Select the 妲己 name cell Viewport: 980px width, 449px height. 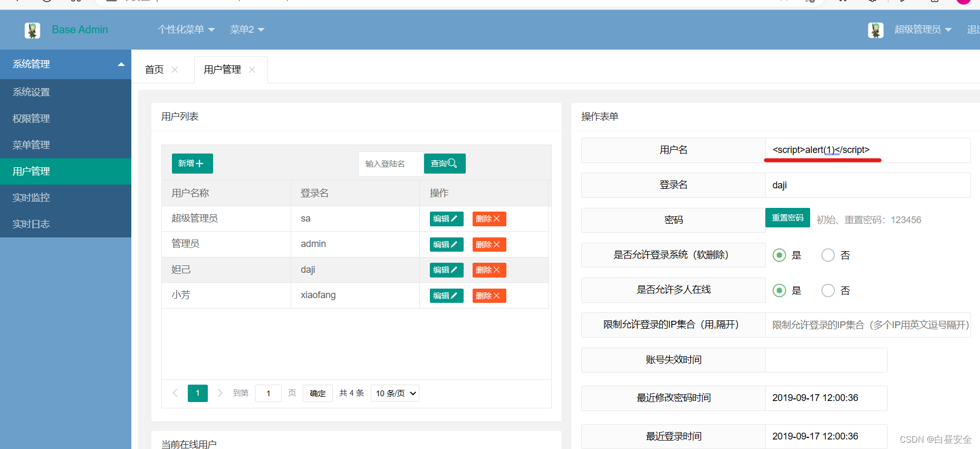[x=226, y=270]
